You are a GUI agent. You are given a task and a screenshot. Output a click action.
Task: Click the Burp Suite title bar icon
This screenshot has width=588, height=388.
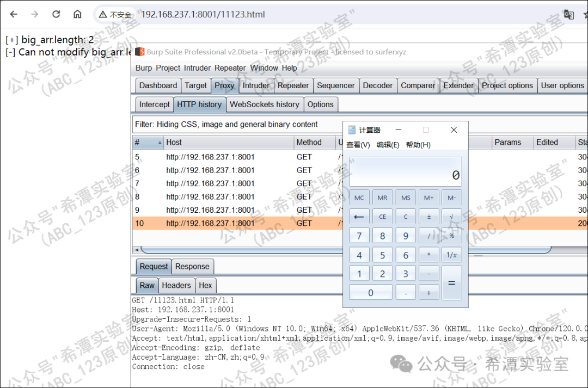tap(139, 52)
